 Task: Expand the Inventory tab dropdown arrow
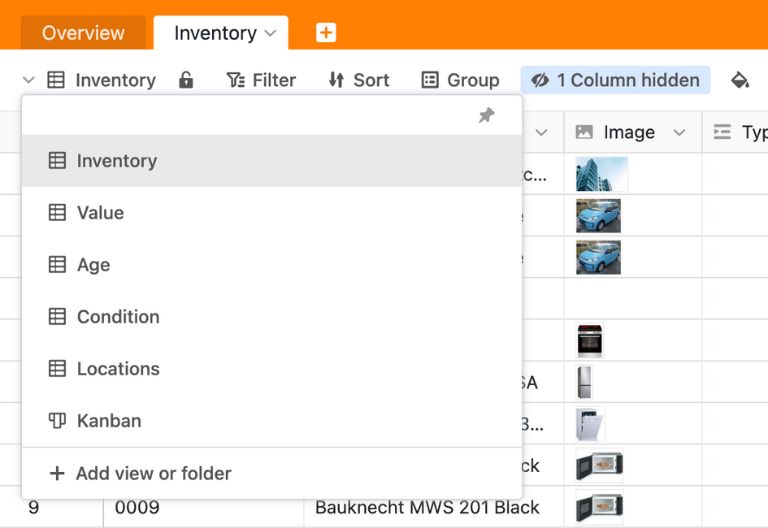pyautogui.click(x=270, y=33)
